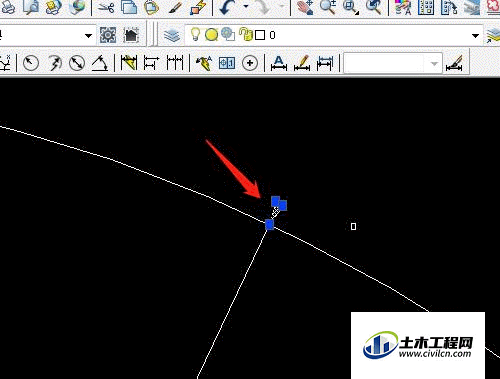Click the upper-left blue grip
The width and height of the screenshot is (500, 379).
(275, 201)
